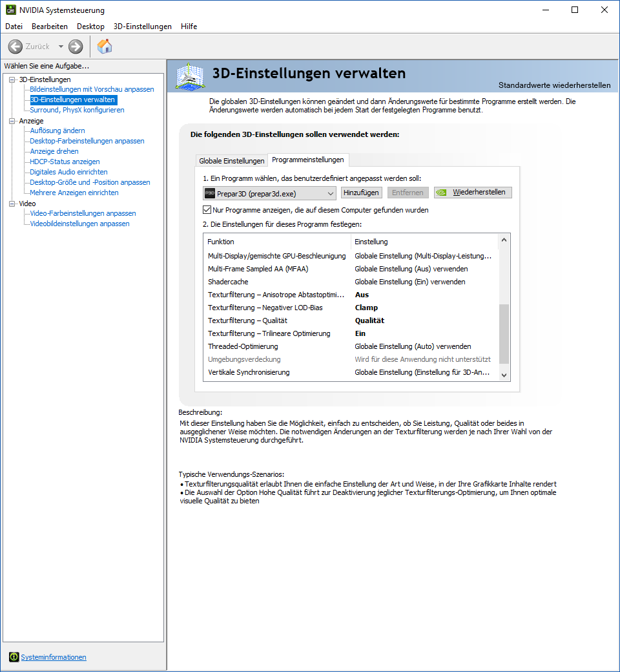Viewport: 620px width, 672px height.
Task: Click the Funktion column header
Action: pyautogui.click(x=278, y=242)
